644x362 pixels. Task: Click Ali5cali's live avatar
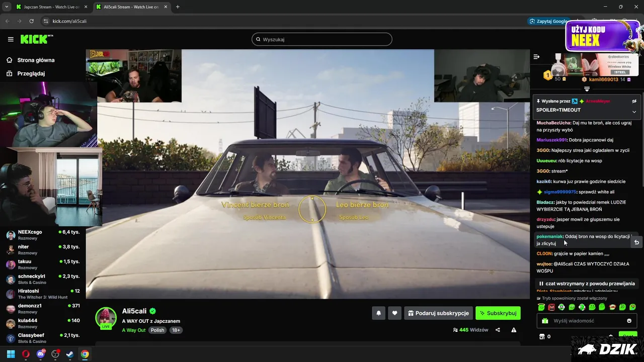coord(106,318)
